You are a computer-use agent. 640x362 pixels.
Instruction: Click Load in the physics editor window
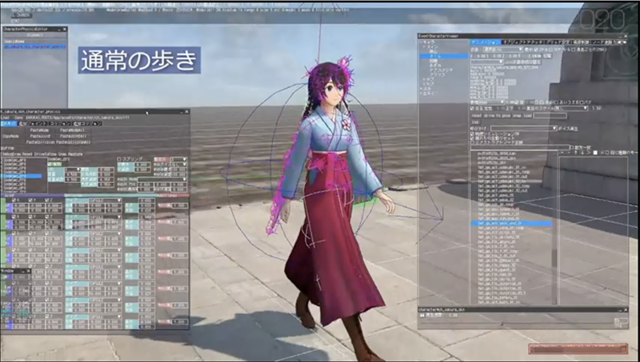pos(5,118)
